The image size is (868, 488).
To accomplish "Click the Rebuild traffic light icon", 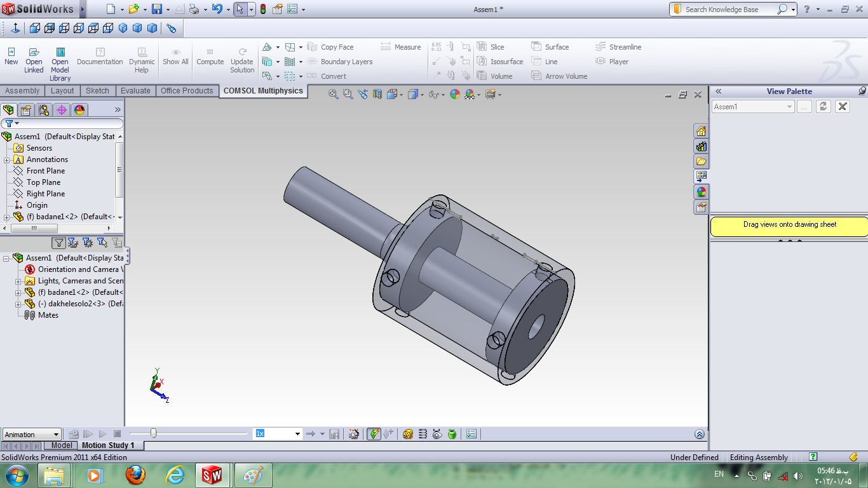I will coord(263,10).
